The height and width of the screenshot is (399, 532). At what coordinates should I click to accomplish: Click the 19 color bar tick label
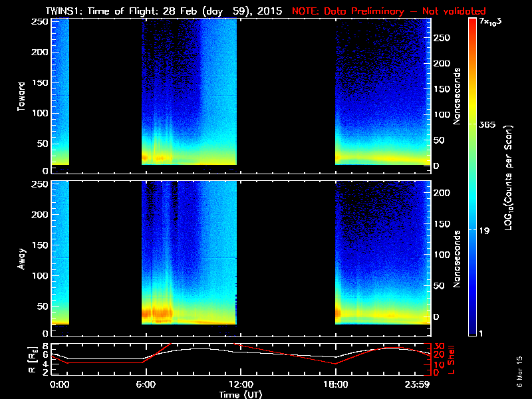485,231
